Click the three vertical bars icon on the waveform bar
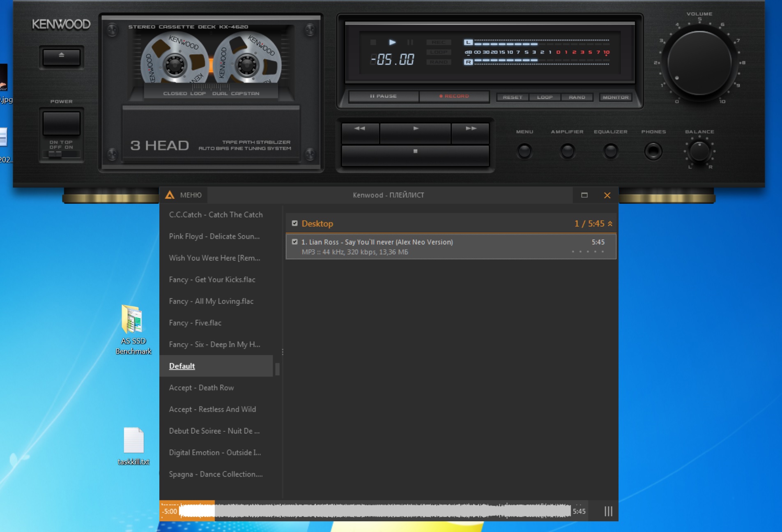782x532 pixels. (608, 511)
